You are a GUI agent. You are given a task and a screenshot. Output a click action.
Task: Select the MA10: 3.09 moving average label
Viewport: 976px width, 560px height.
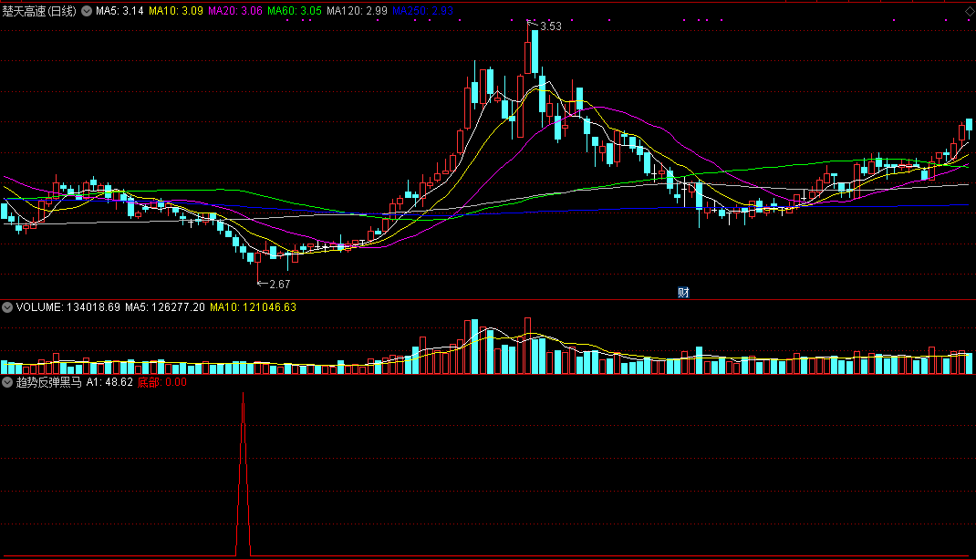pos(175,11)
